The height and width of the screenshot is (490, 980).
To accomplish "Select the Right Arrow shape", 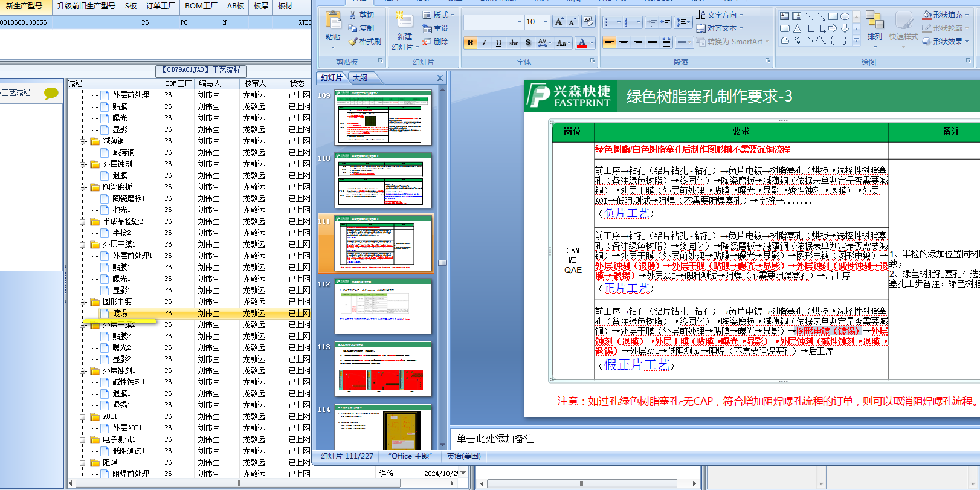I will (833, 28).
